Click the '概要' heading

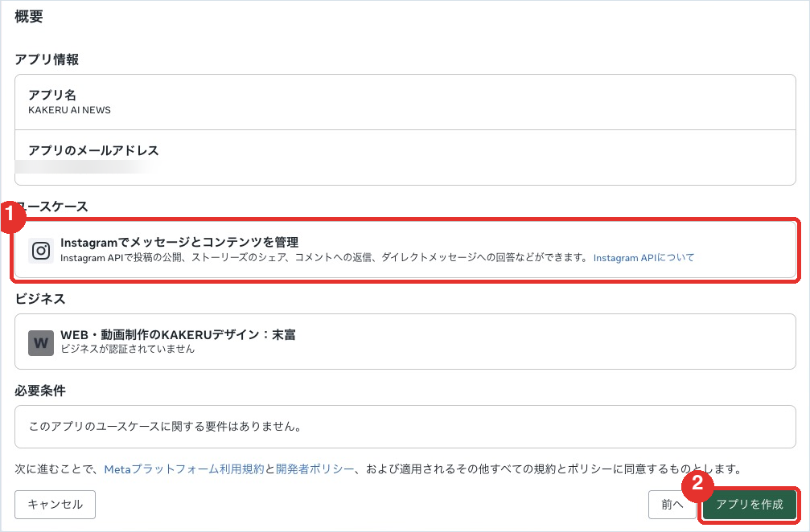pos(29,17)
